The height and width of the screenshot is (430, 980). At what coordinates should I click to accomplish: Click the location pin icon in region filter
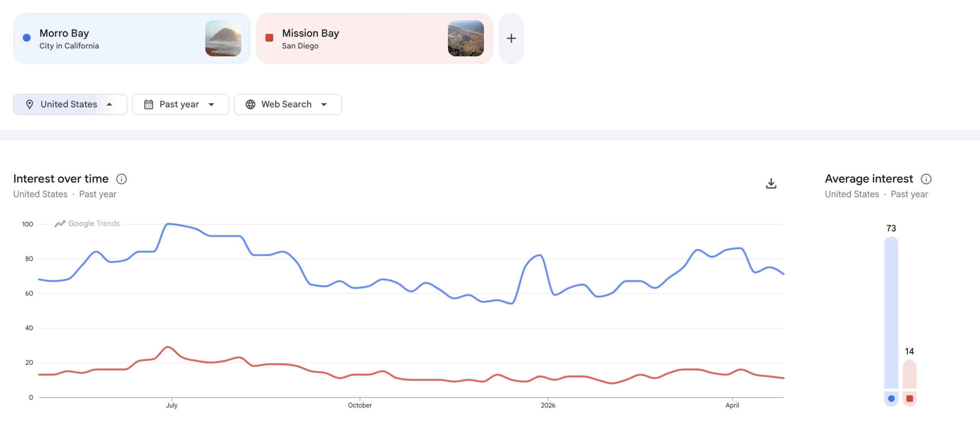click(x=29, y=105)
